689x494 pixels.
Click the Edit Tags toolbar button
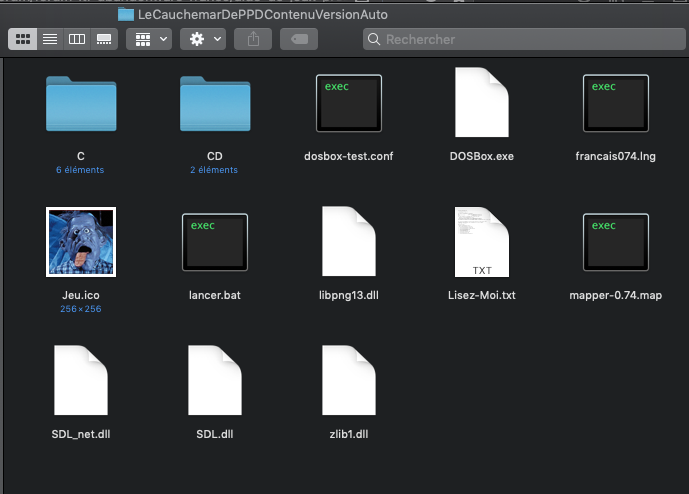(x=299, y=39)
